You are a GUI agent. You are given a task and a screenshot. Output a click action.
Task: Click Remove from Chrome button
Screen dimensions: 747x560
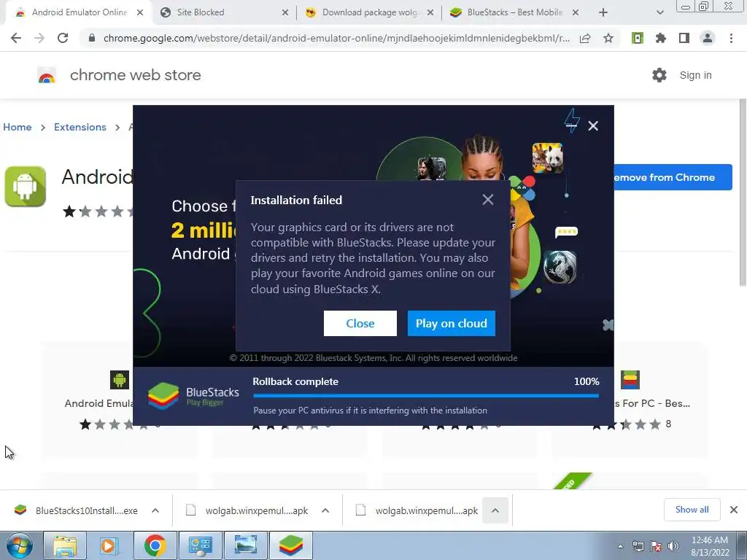pos(673,177)
